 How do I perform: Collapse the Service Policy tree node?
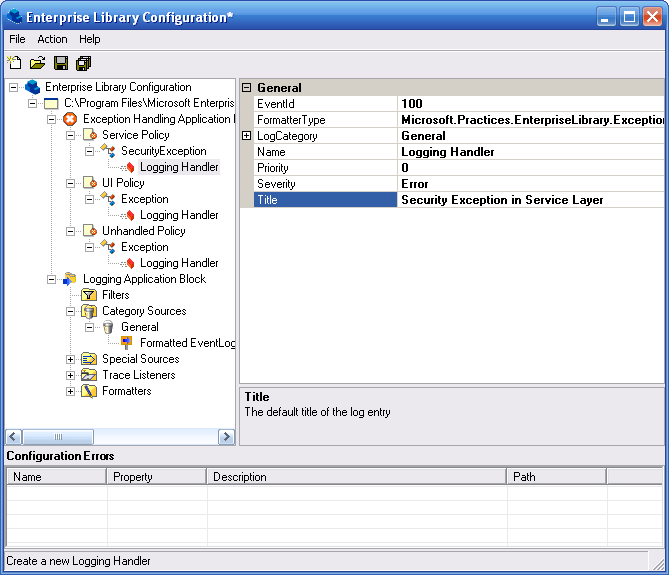(x=71, y=135)
